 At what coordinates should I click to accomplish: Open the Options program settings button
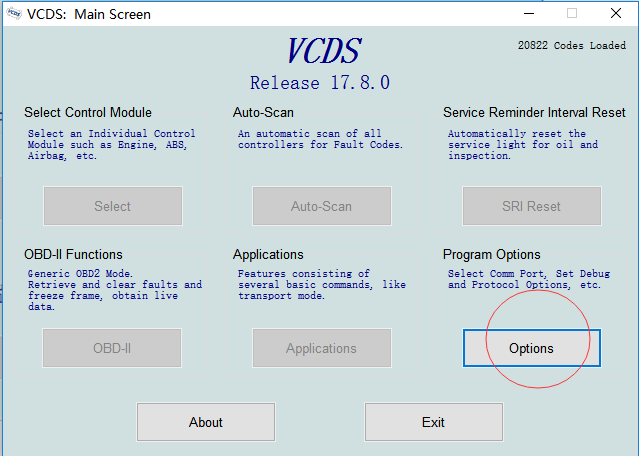pyautogui.click(x=531, y=348)
